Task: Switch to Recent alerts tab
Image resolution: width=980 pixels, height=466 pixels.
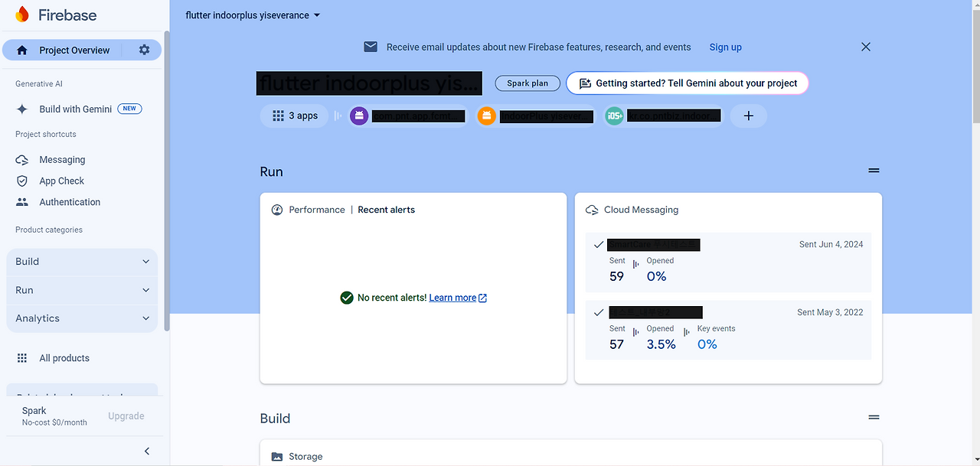Action: click(x=386, y=209)
